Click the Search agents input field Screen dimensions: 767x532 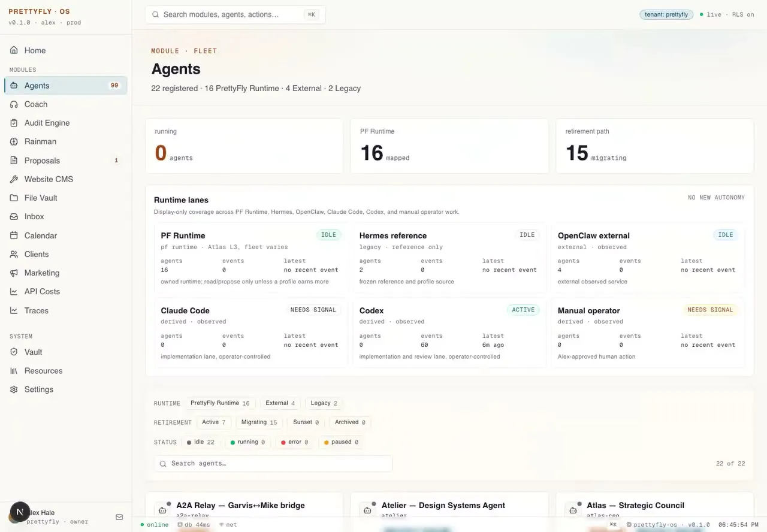273,464
